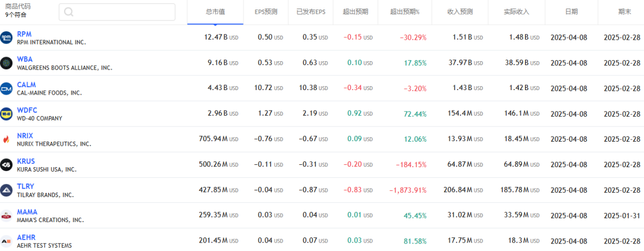Screen dimensions: 644x251
Task: Click the Cal-Maine Foods CM logo
Action: click(6, 88)
